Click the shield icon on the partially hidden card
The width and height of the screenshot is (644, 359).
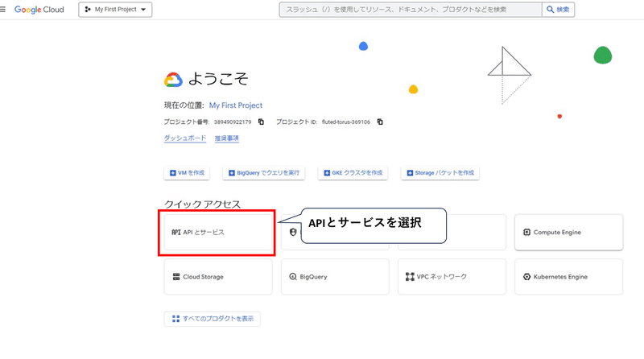coord(293,232)
